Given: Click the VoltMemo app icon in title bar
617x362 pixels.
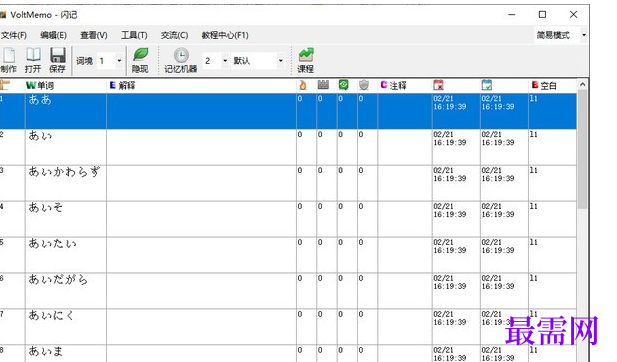Looking at the screenshot, I should pyautogui.click(x=3, y=15).
